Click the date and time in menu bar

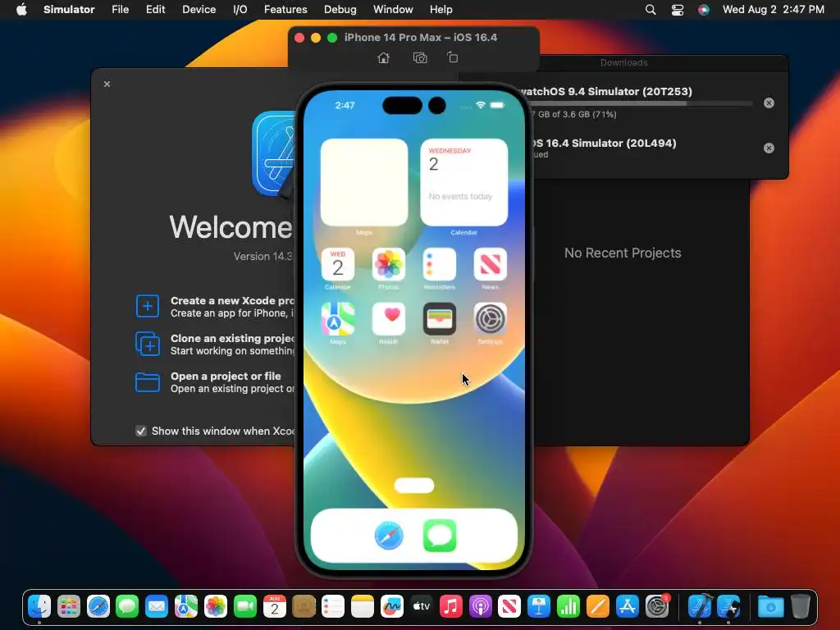pos(773,9)
